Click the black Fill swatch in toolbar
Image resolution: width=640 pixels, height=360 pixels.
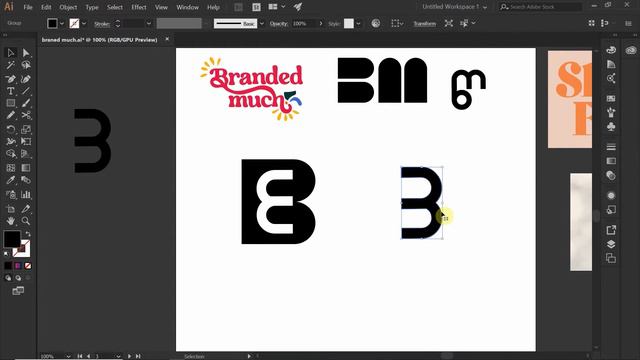click(x=12, y=239)
